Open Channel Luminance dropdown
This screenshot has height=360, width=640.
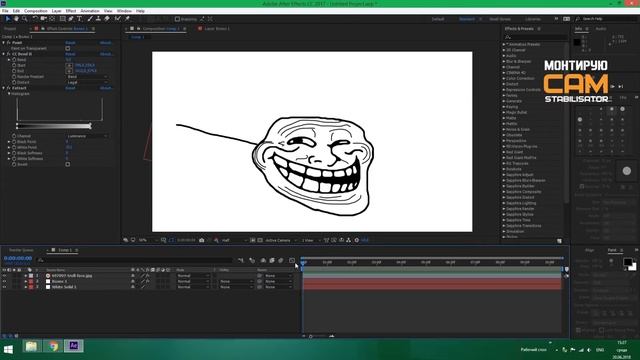pyautogui.click(x=87, y=136)
